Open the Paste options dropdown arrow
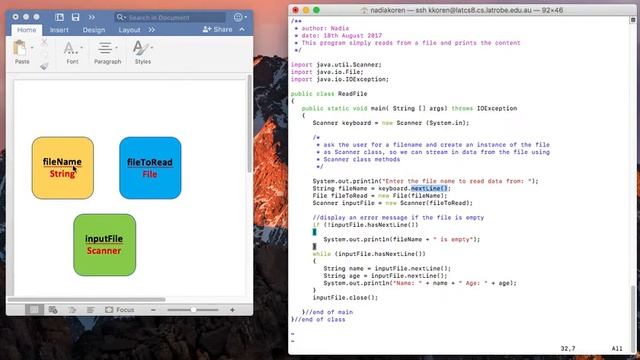 (32, 48)
